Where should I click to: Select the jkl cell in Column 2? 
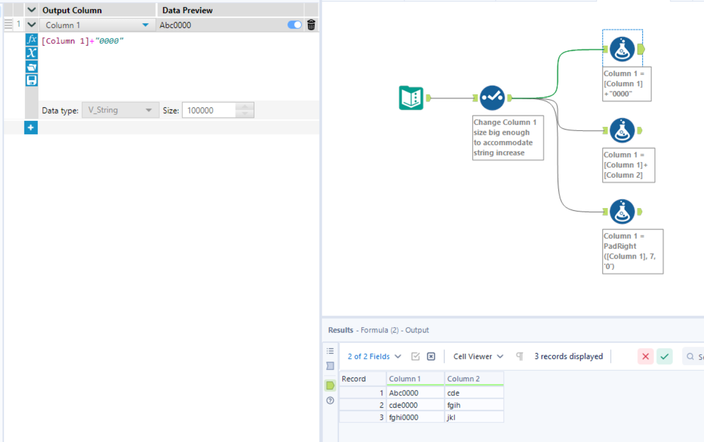pos(474,417)
